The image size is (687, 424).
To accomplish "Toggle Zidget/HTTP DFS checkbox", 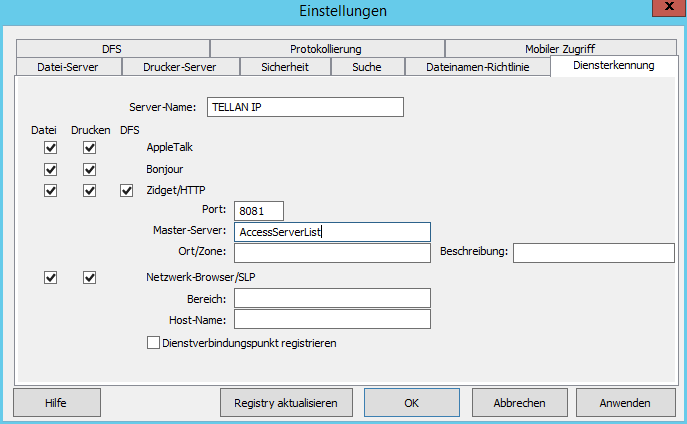I will point(127,191).
